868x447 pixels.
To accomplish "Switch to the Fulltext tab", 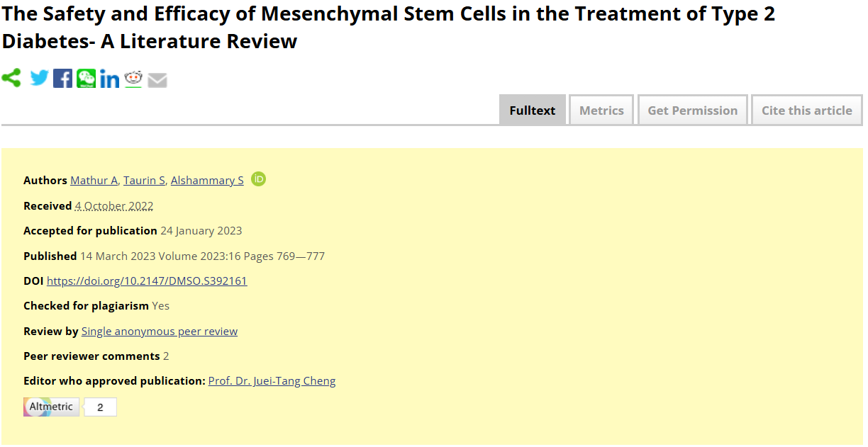I will [532, 111].
